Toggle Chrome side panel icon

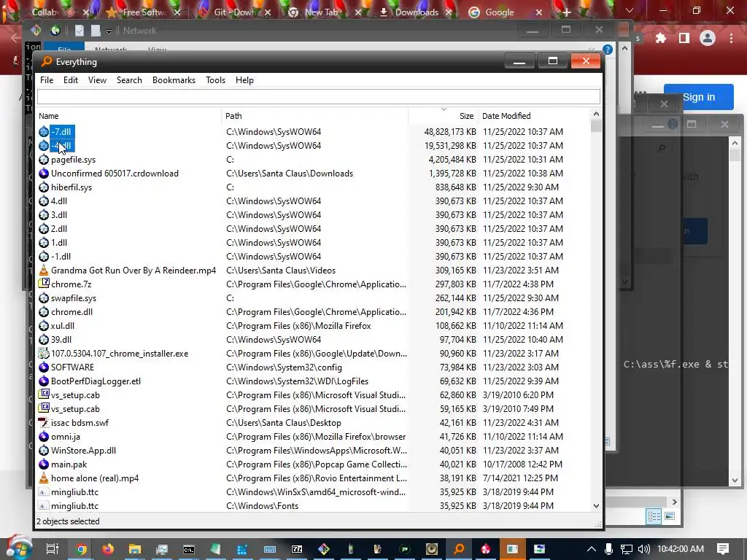coord(684,38)
